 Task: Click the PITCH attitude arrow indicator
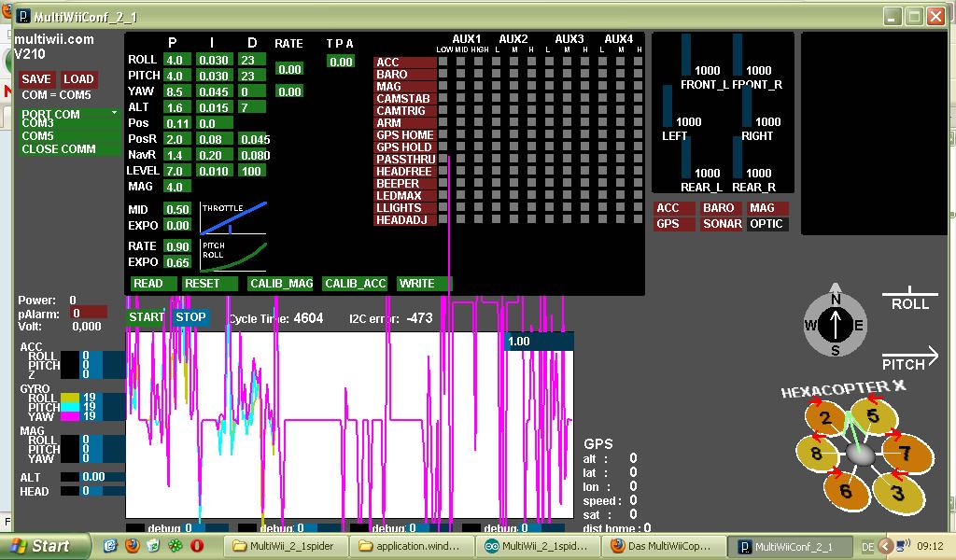(909, 358)
